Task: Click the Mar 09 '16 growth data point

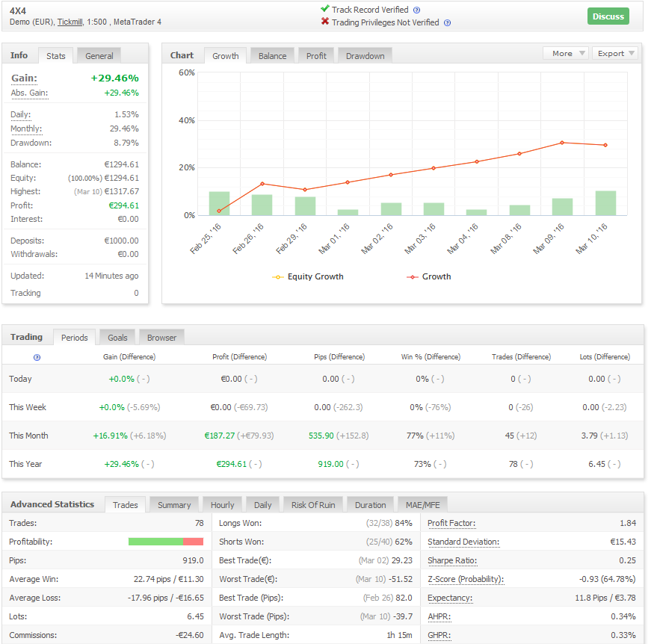Action: [562, 143]
